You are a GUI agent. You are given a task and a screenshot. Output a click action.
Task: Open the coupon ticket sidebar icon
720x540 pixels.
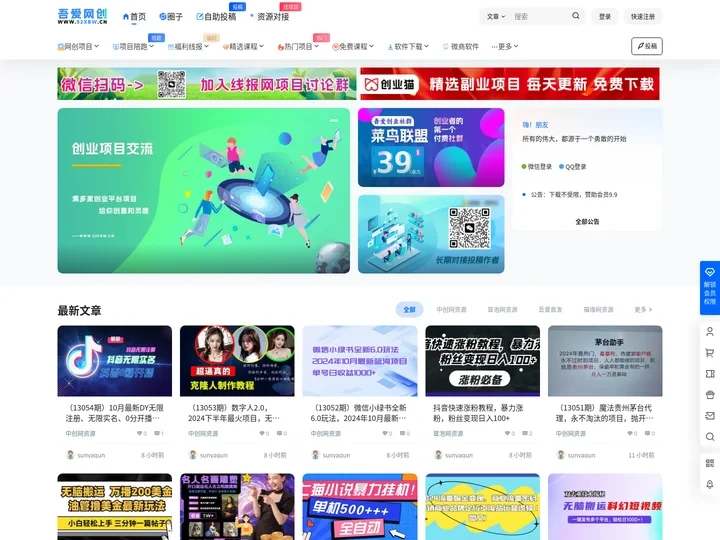tap(709, 374)
